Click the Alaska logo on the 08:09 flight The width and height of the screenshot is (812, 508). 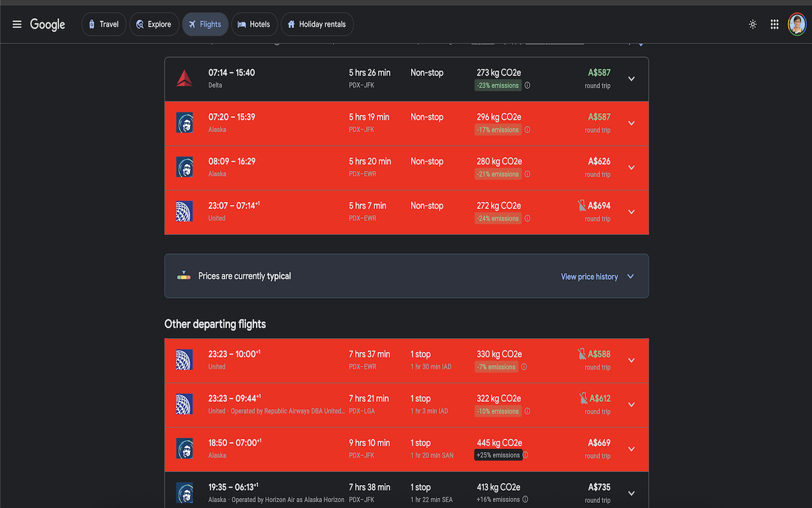point(185,167)
